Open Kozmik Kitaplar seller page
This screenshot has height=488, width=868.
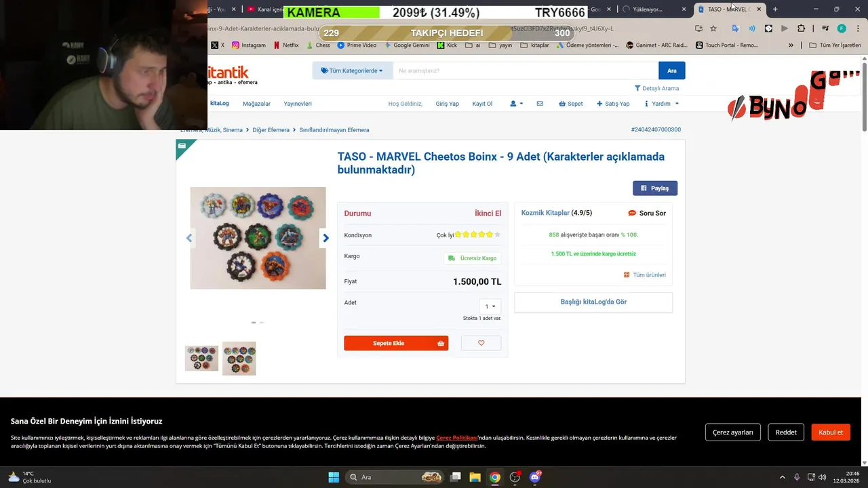pos(545,213)
